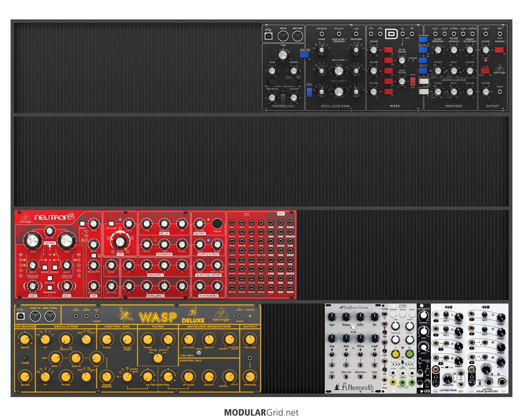The image size is (523, 420).
Task: Click the OSC Mix knob on the Neutron
Action: click(x=49, y=231)
